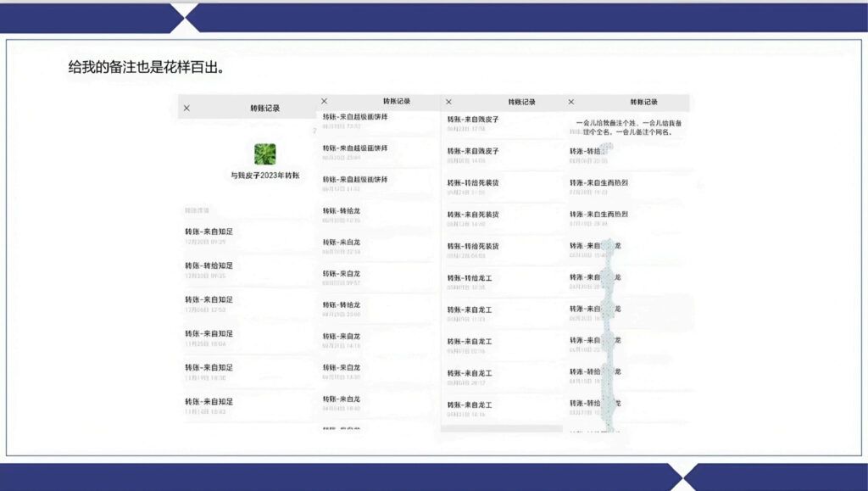Select the first 转账-转给死装货 entry
The image size is (868, 491).
point(473,182)
